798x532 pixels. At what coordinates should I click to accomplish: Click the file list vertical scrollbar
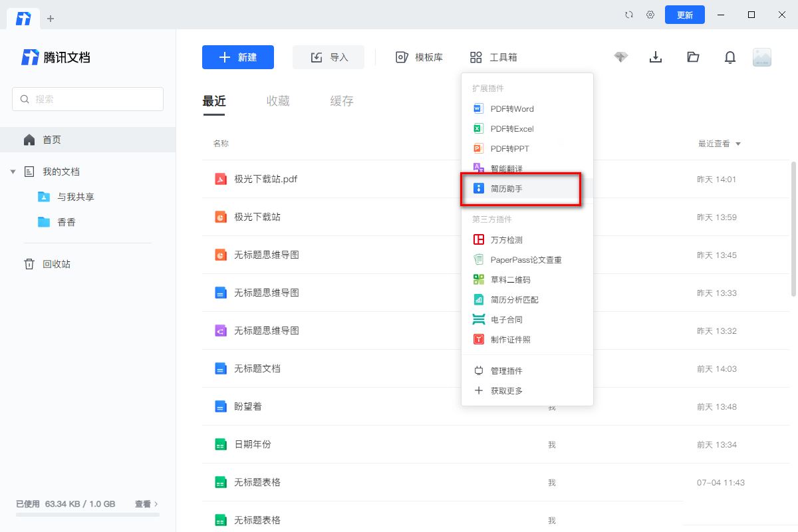click(793, 228)
